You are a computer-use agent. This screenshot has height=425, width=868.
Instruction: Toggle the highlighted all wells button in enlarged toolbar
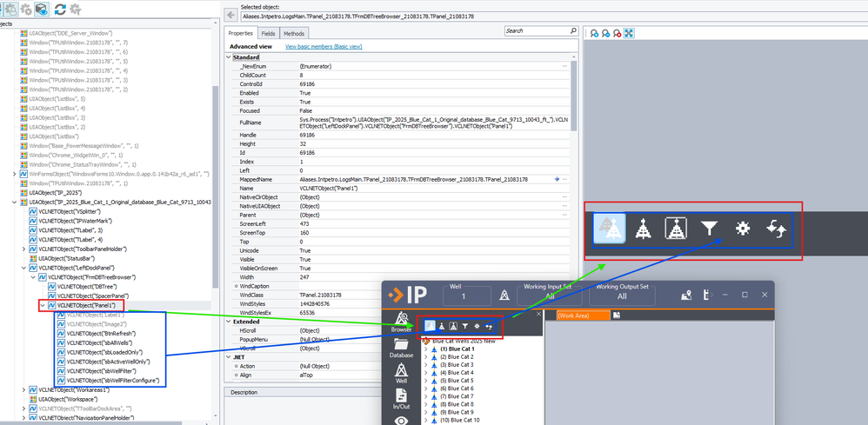[611, 229]
